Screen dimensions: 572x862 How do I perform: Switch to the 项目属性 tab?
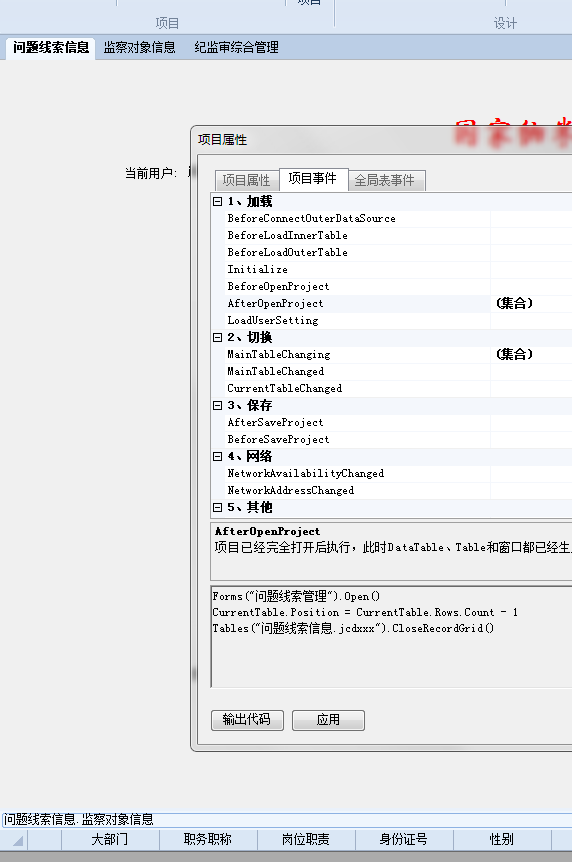tap(246, 180)
